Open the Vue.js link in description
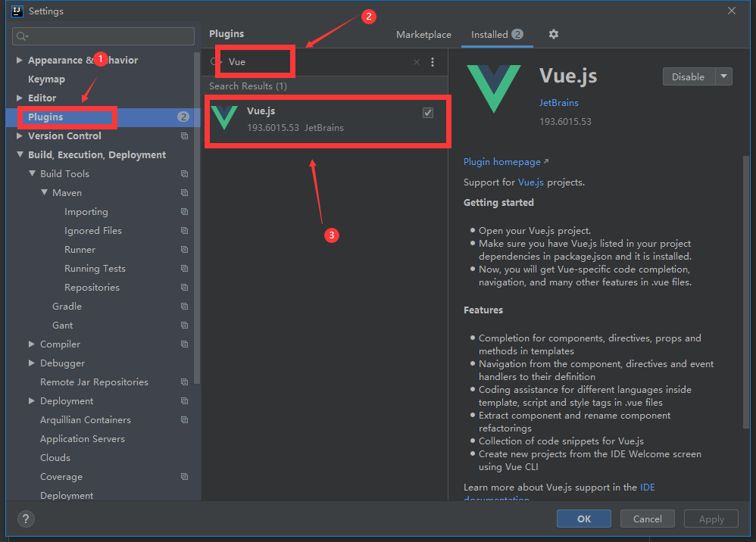Image resolution: width=756 pixels, height=542 pixels. click(x=530, y=182)
